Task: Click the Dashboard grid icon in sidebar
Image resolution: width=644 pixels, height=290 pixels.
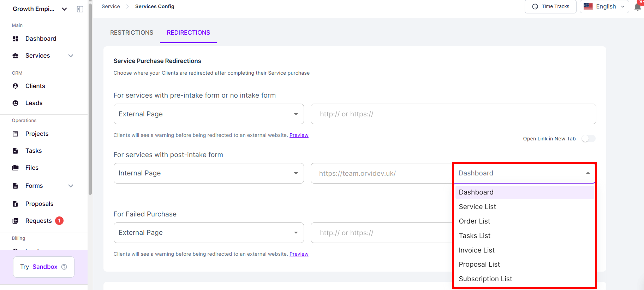Action: coord(15,39)
